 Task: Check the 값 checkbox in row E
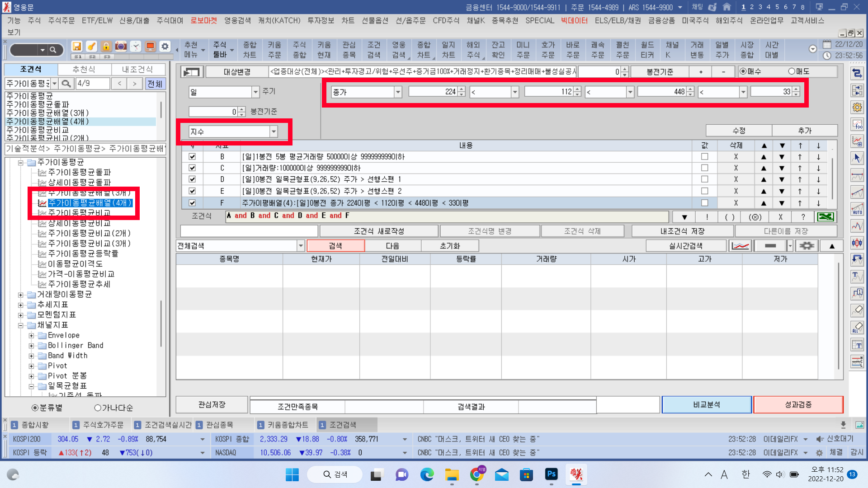point(704,191)
